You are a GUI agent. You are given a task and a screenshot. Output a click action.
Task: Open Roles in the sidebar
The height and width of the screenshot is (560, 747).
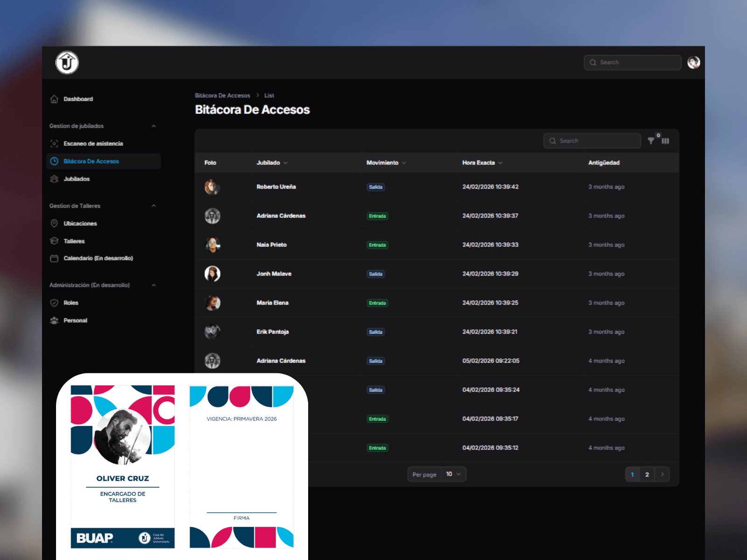click(104, 303)
